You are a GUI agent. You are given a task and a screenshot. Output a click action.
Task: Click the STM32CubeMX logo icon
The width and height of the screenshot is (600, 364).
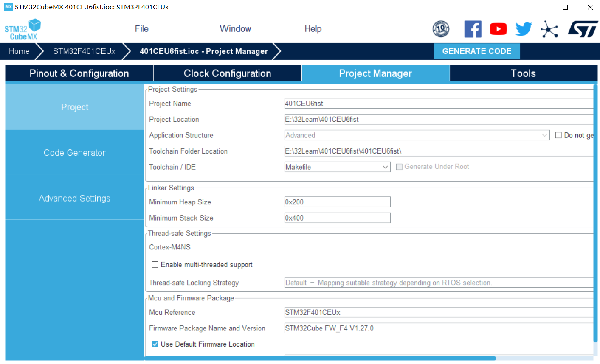pyautogui.click(x=23, y=29)
